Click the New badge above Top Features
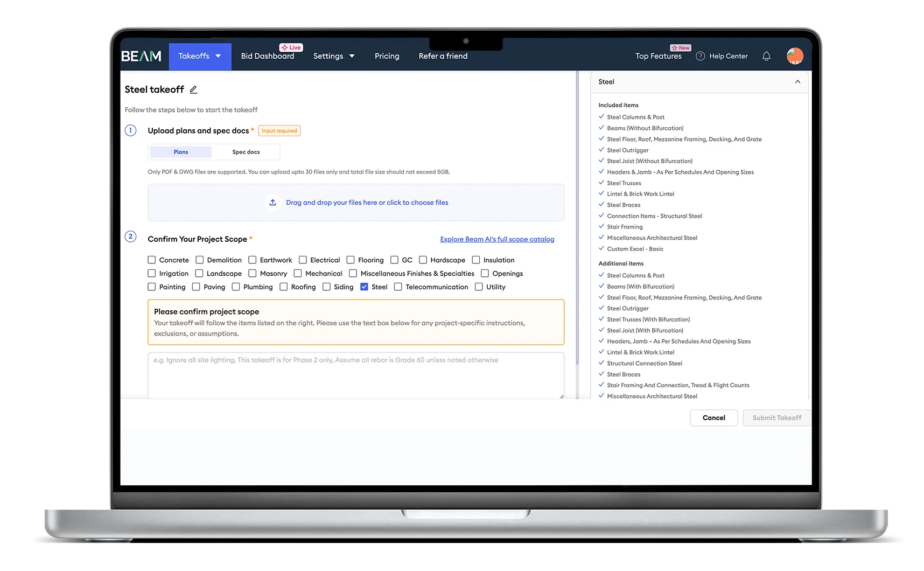 coord(681,48)
